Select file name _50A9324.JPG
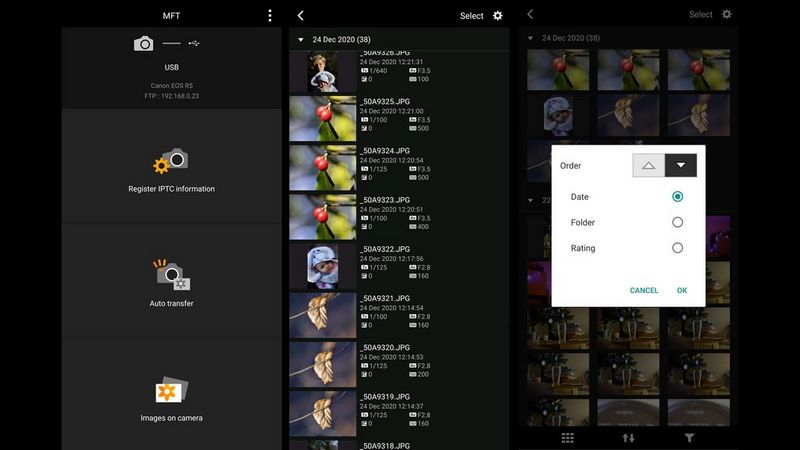Screen dimensions: 800x450 [385, 151]
